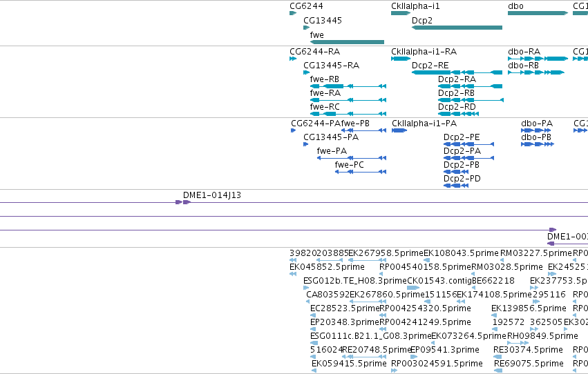Click the EK073264.5prime EST label
This screenshot has height=374, width=588.
(x=469, y=336)
